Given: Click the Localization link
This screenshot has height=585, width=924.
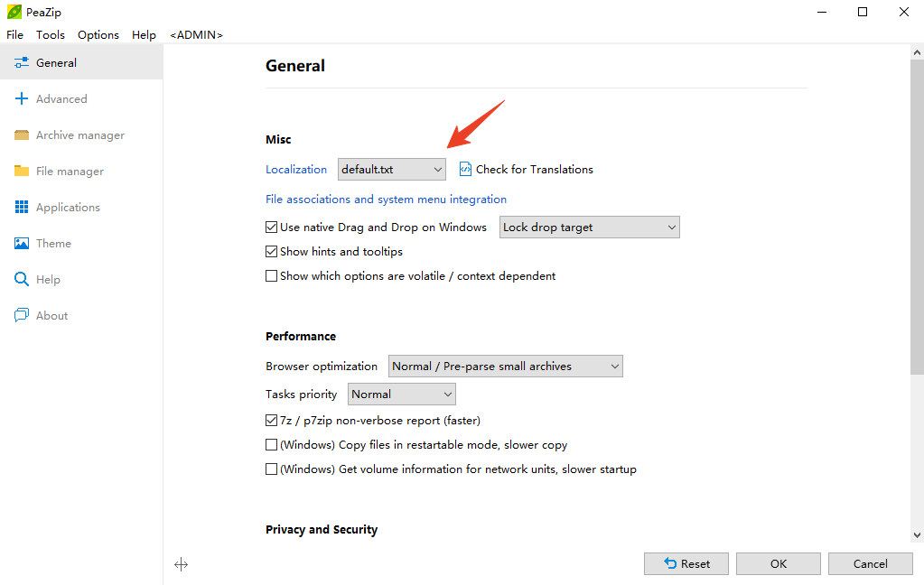Looking at the screenshot, I should (x=296, y=170).
